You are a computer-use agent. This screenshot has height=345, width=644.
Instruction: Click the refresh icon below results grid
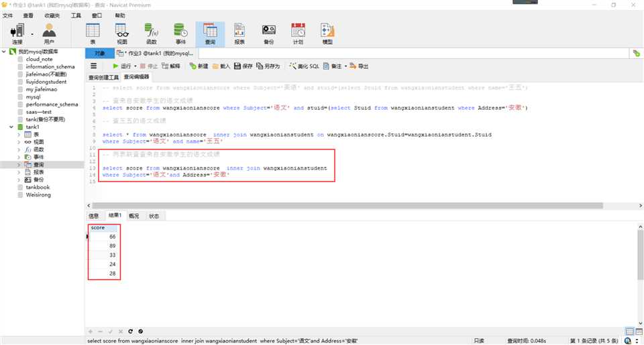[x=131, y=331]
